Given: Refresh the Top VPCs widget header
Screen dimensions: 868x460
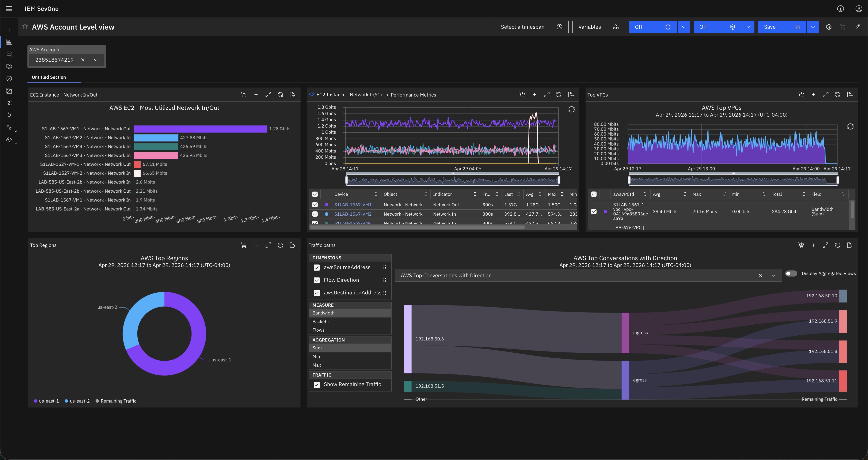Looking at the screenshot, I should click(x=838, y=95).
